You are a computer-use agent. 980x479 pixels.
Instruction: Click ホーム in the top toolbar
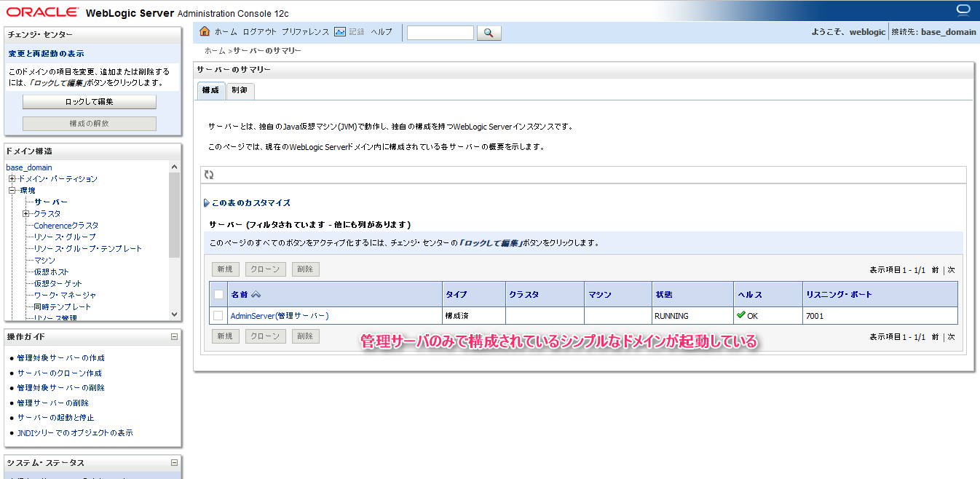click(226, 32)
